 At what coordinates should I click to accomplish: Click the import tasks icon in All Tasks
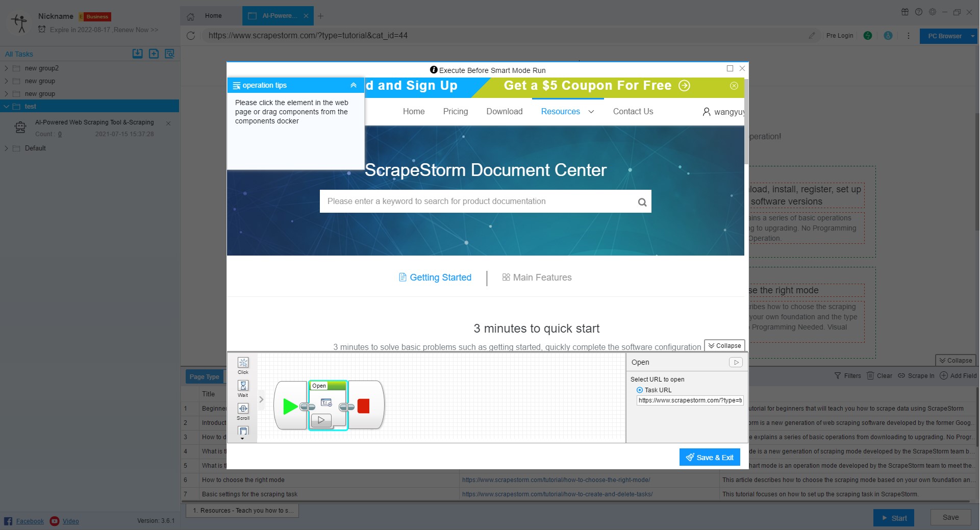point(137,54)
